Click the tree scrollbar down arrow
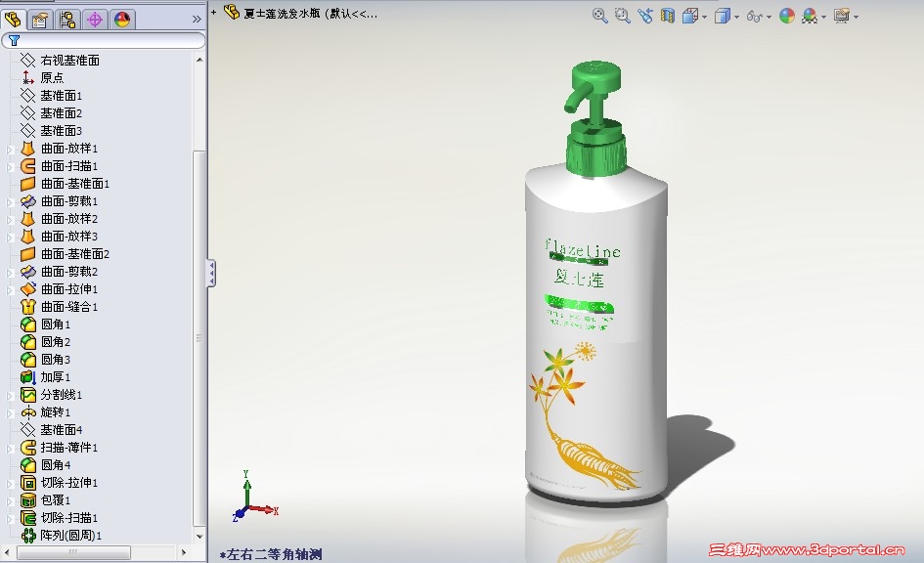 (x=199, y=536)
